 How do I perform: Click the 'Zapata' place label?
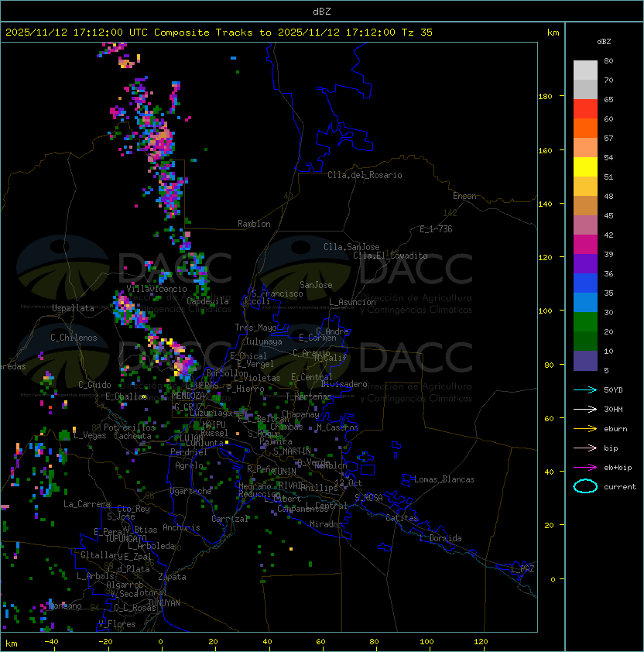click(x=172, y=577)
